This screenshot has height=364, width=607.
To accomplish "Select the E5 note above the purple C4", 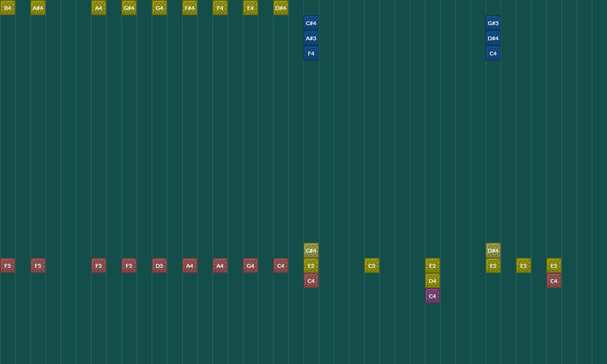I will (x=432, y=265).
